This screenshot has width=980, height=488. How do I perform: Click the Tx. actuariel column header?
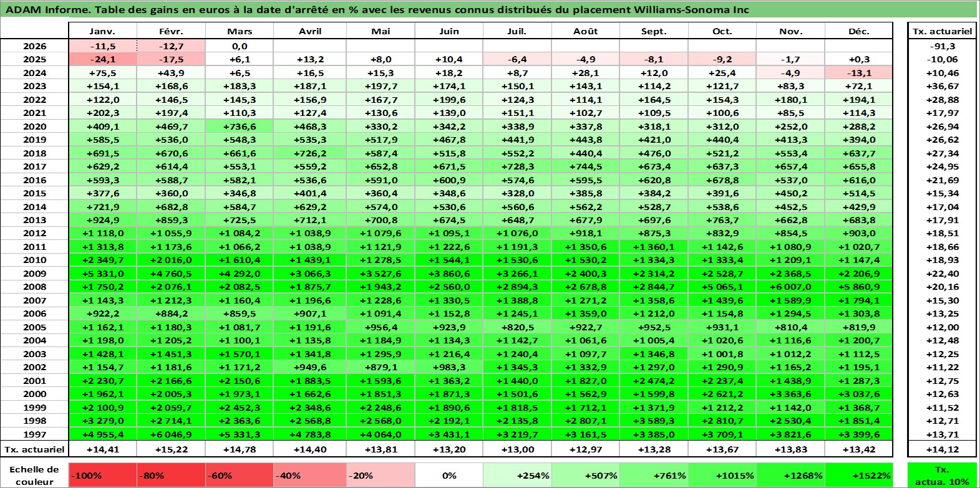click(942, 31)
